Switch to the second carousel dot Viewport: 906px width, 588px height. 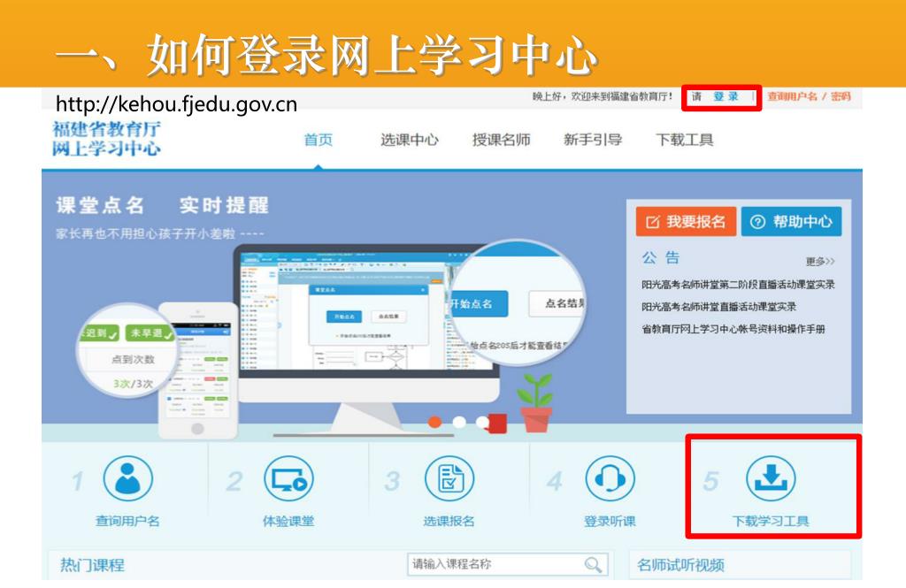tap(459, 423)
